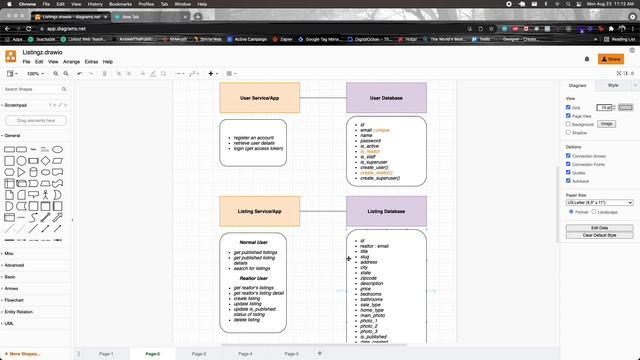The height and width of the screenshot is (360, 640).
Task: Select the callout speech bubble shape
Action: 33,195
